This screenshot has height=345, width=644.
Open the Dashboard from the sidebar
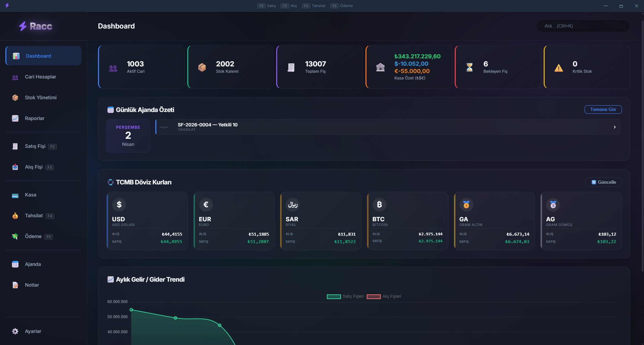coord(16,56)
